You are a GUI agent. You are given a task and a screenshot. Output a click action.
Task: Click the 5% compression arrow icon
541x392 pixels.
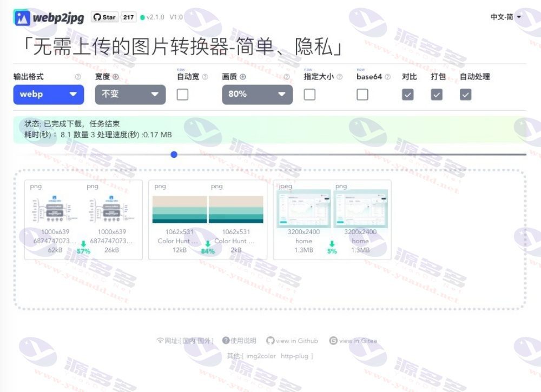tap(332, 244)
